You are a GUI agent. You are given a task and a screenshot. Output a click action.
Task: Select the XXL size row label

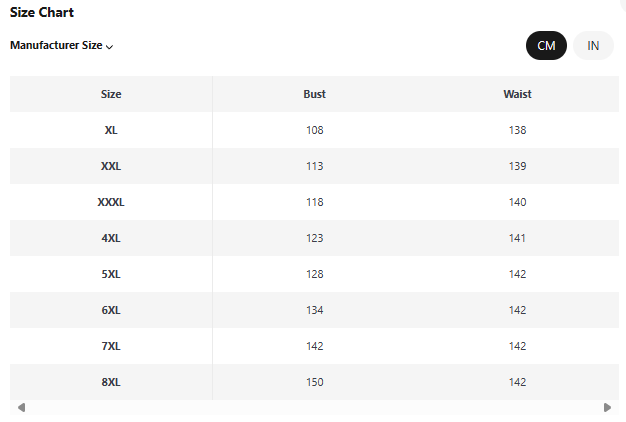pyautogui.click(x=111, y=166)
